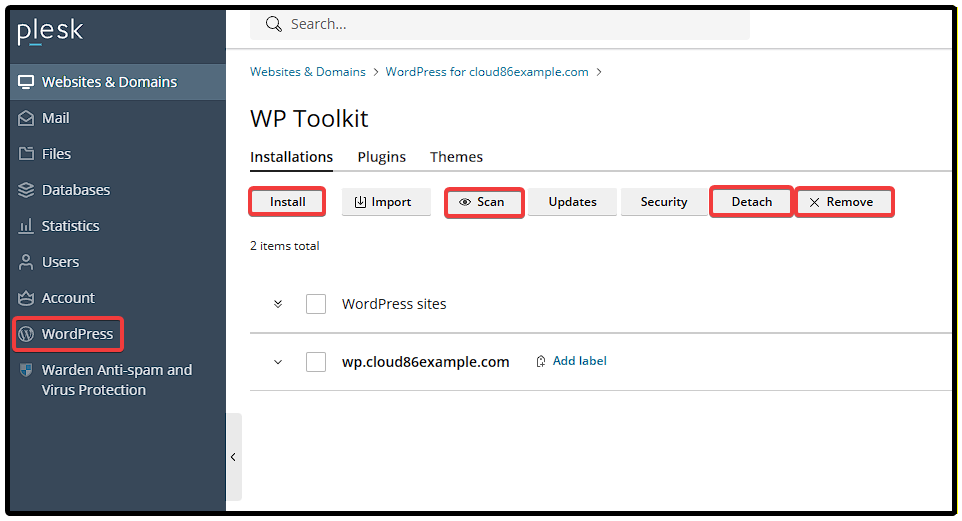The image size is (962, 521).
Task: Click the WordPress sites header text
Action: (x=394, y=304)
